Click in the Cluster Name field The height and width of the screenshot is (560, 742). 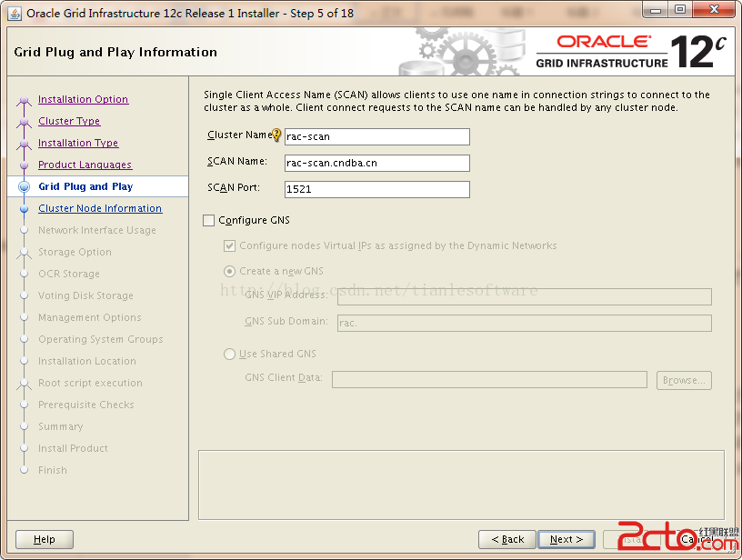377,136
